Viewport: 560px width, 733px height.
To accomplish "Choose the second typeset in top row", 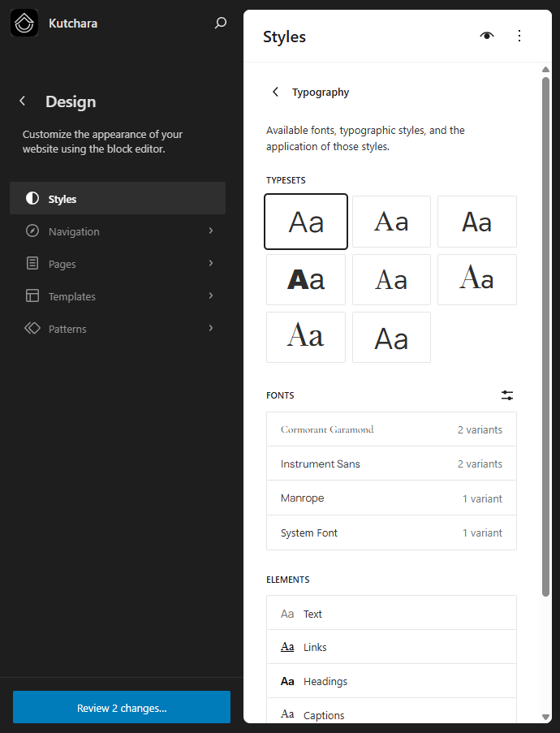I will pos(391,222).
